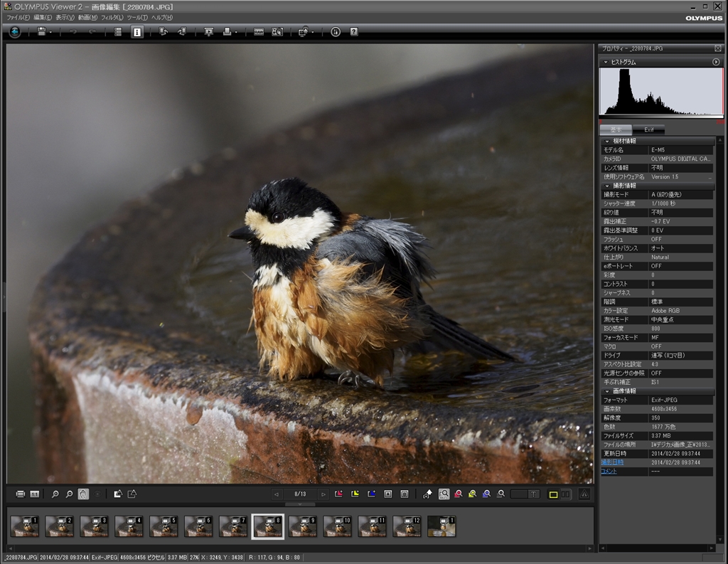Click the thumbnail strip horizontal scrollbar
728x564 pixels.
click(x=299, y=548)
